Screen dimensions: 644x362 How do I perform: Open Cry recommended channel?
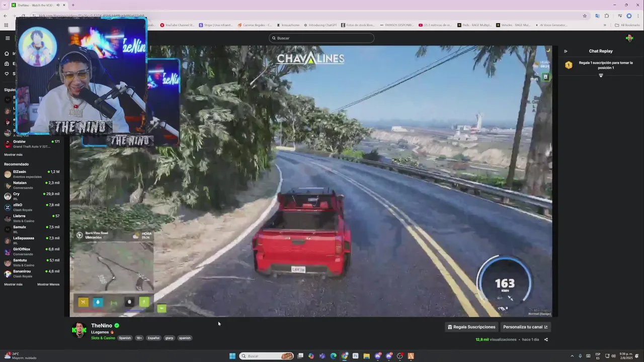pos(32,196)
